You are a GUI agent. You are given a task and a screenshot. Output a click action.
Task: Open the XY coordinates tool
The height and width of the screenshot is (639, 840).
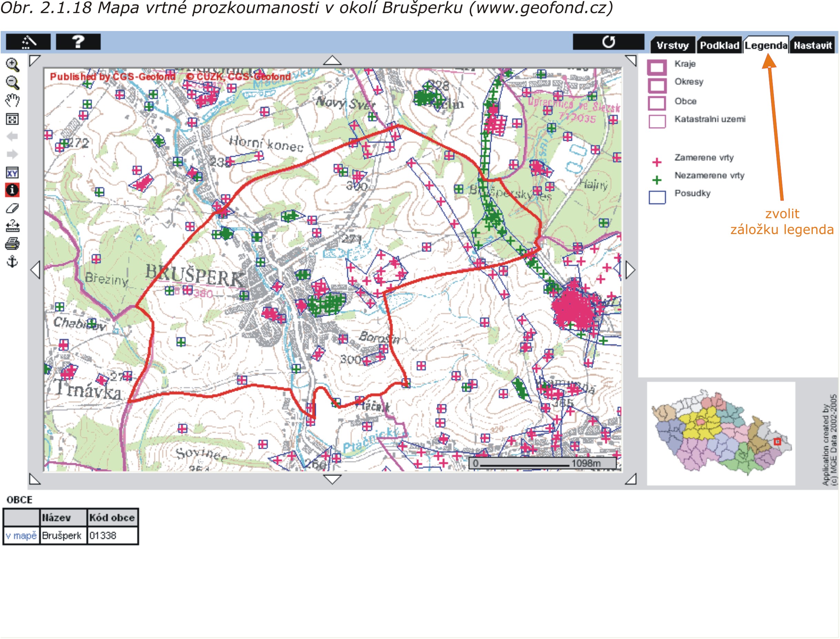click(x=12, y=173)
